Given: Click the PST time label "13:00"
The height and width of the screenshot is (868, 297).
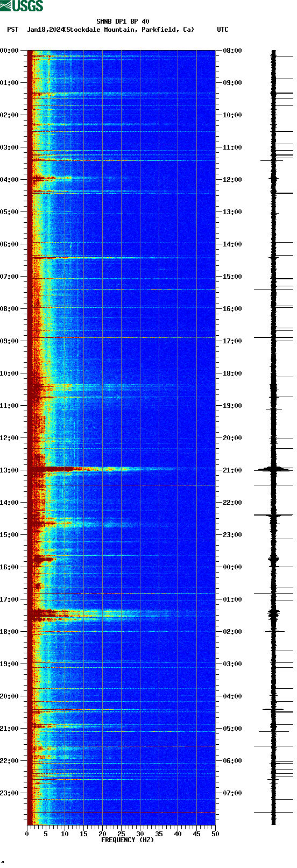Looking at the screenshot, I should pos(10,470).
